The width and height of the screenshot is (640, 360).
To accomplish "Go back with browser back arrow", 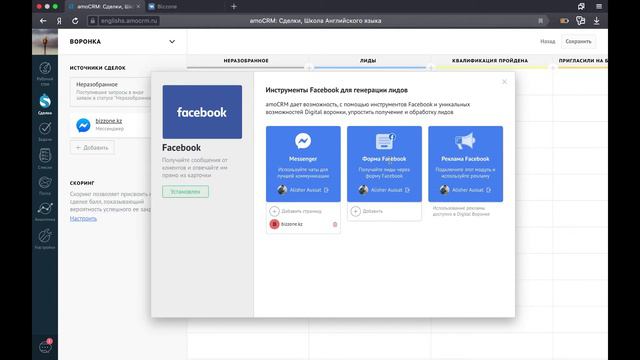I will (43, 21).
